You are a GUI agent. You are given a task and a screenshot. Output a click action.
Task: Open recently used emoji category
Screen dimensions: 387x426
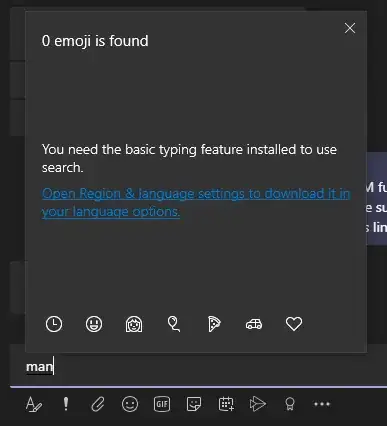pyautogui.click(x=54, y=324)
